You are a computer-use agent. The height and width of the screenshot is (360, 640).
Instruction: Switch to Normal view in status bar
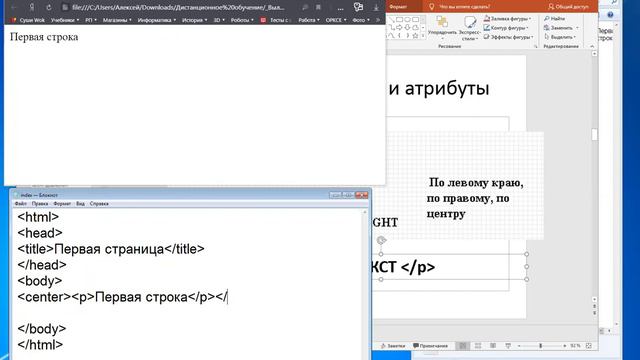coord(462,346)
